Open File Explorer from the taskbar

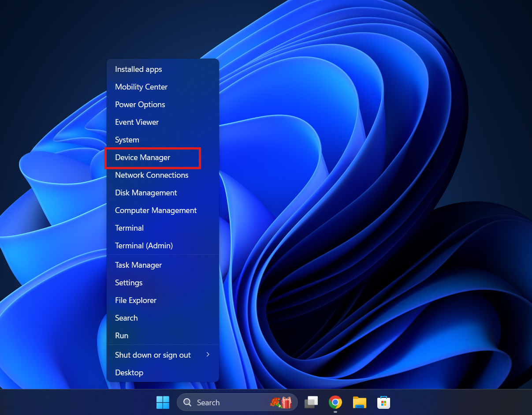(x=359, y=402)
